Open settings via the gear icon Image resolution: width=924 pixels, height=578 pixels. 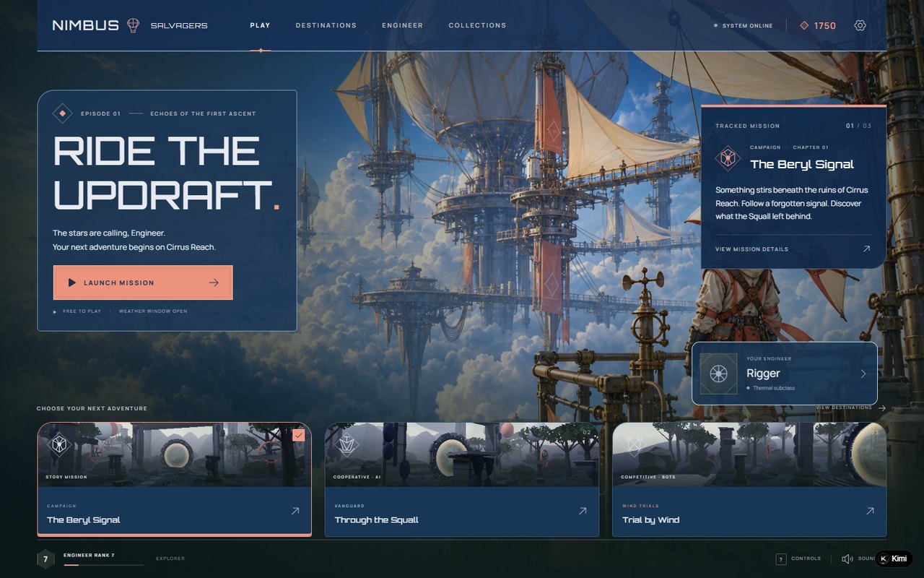click(860, 25)
